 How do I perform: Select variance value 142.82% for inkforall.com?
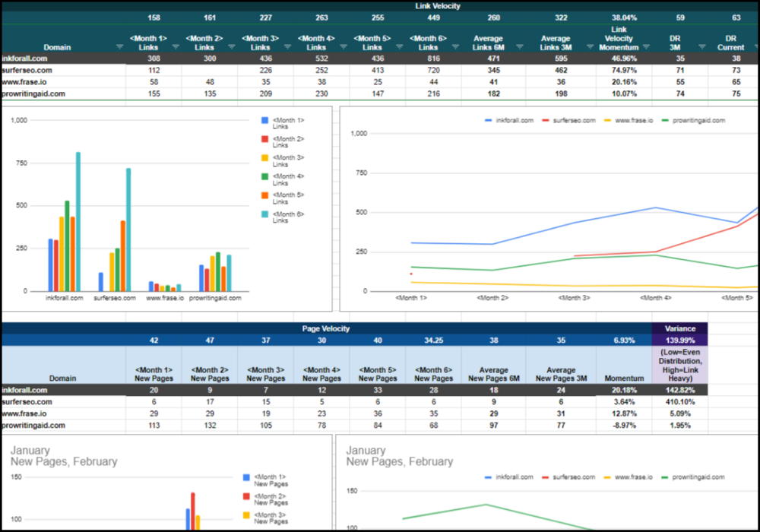coord(679,390)
